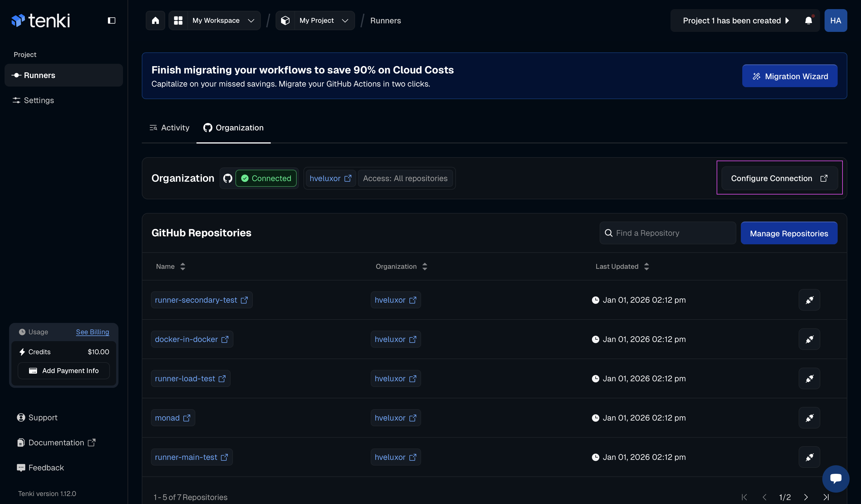Launch the Migration Wizard
The height and width of the screenshot is (504, 861).
[x=789, y=76]
